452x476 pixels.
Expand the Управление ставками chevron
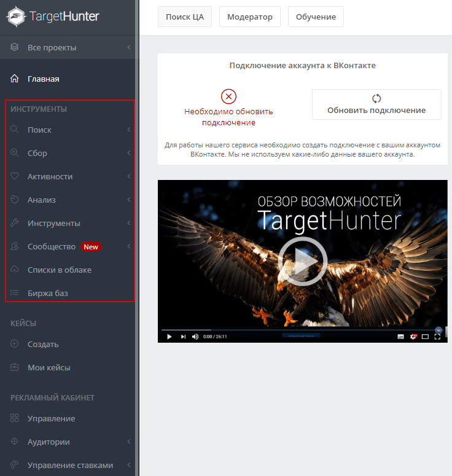coord(129,465)
